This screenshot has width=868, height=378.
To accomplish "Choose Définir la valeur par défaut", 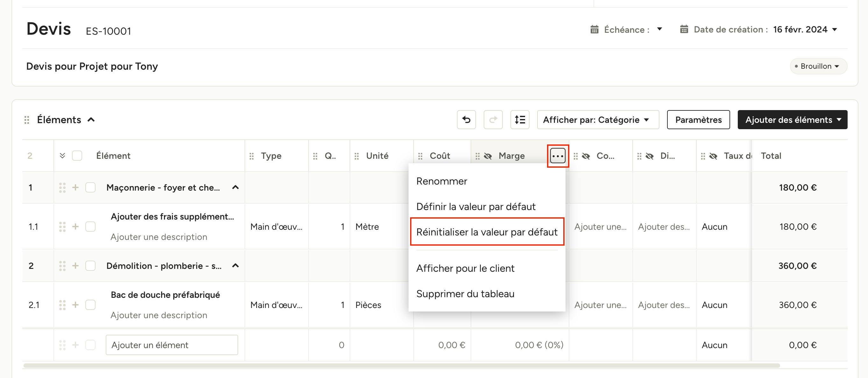I will 487,206.
